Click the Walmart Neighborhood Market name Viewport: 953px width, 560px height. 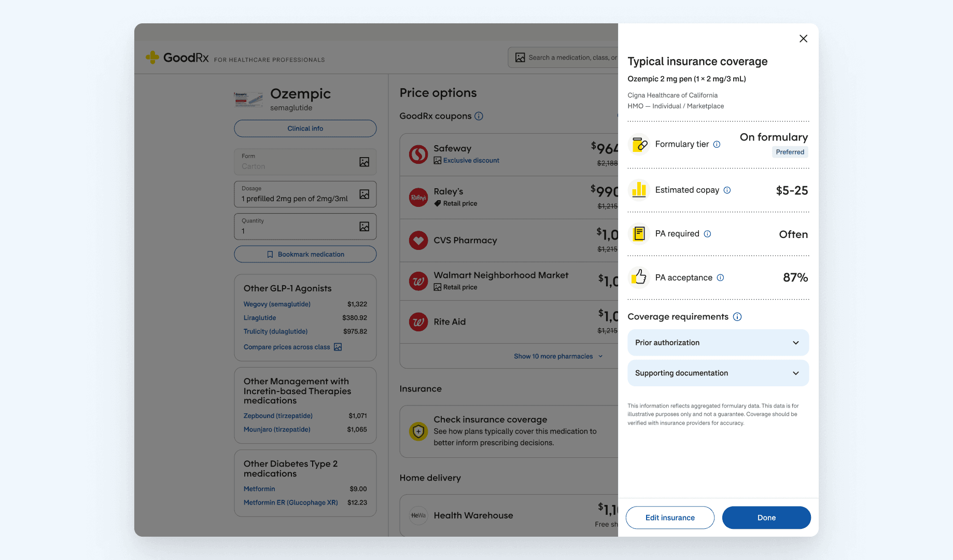[x=501, y=275]
